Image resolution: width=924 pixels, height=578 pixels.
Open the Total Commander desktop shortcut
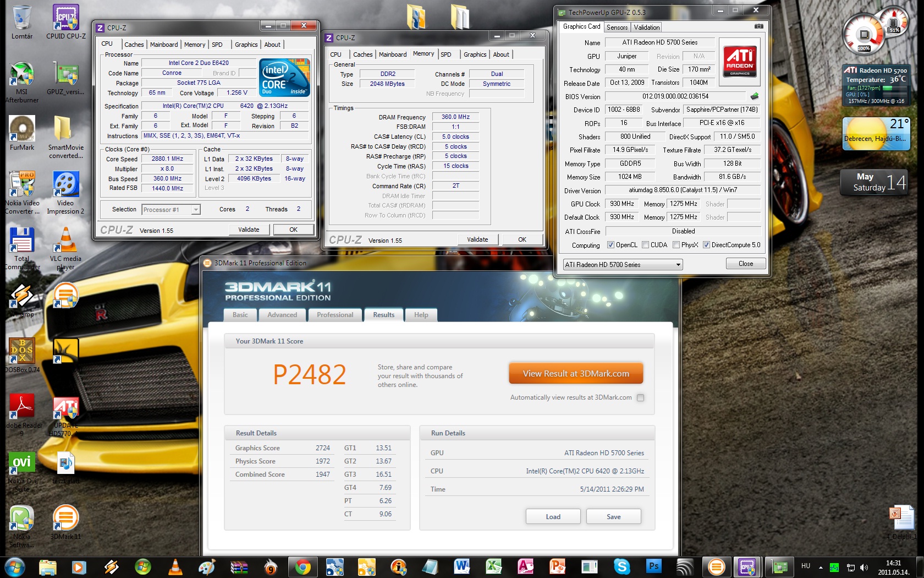click(x=22, y=249)
